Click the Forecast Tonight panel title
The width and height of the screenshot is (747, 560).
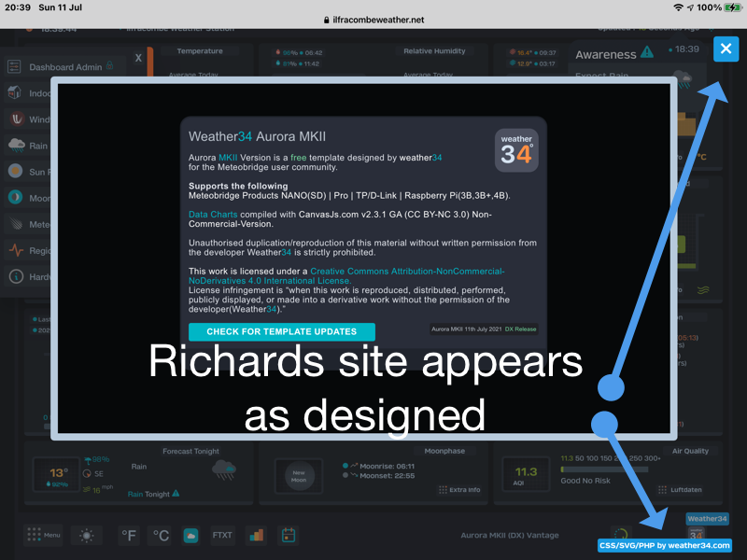pyautogui.click(x=190, y=451)
